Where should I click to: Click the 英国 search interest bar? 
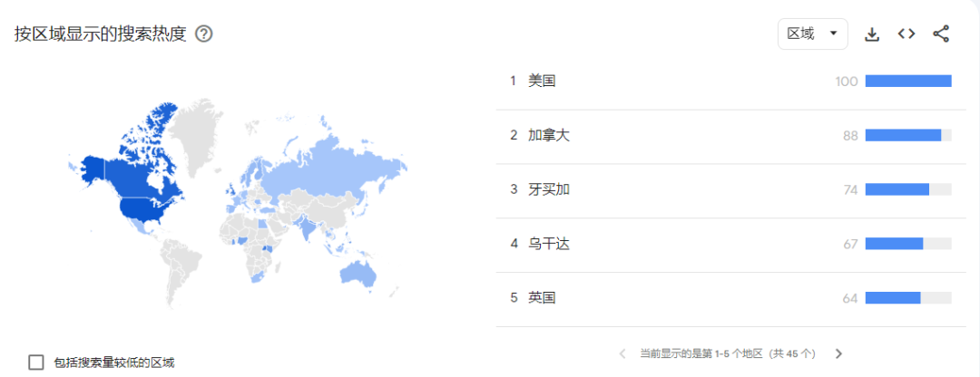coord(893,298)
